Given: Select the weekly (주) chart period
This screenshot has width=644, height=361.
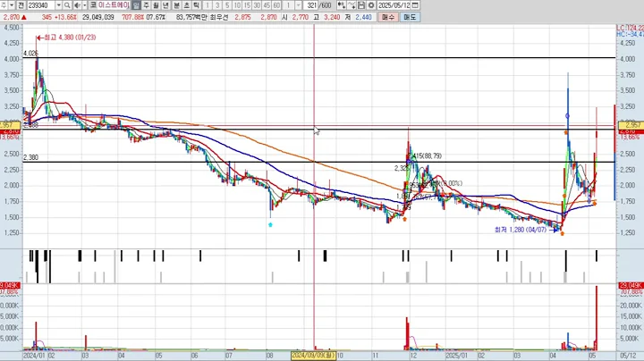Looking at the screenshot, I should point(146,5).
